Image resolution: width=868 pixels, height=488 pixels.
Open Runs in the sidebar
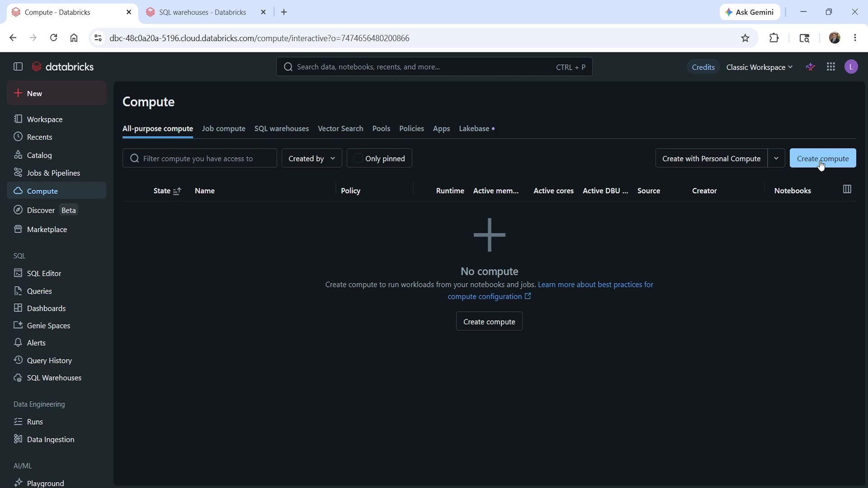tap(57, 422)
